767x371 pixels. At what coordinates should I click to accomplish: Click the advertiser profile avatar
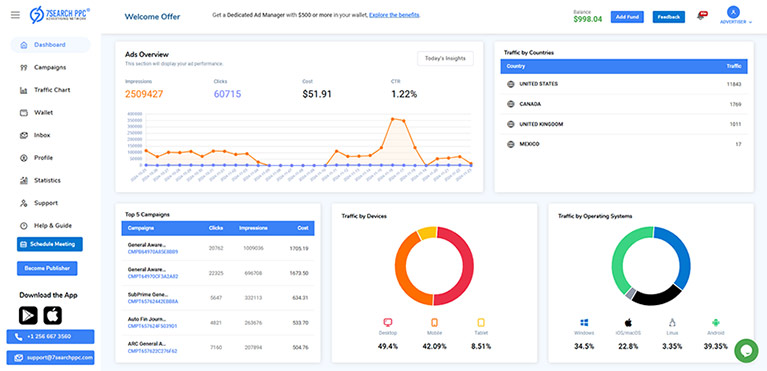pos(733,12)
